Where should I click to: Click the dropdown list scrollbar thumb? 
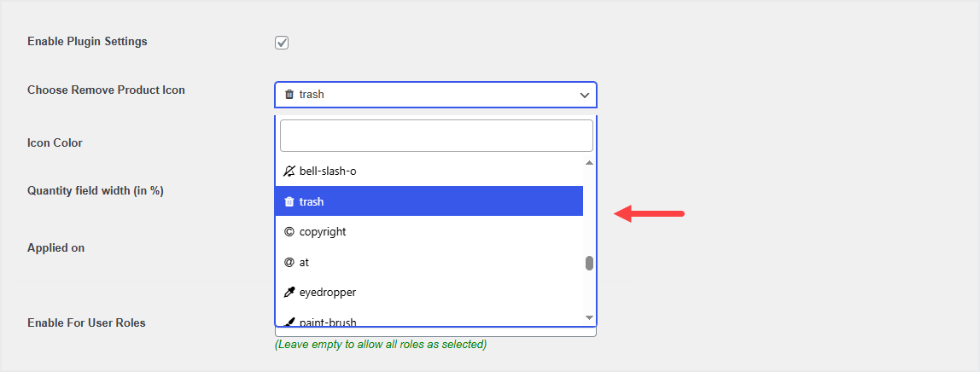tap(589, 263)
